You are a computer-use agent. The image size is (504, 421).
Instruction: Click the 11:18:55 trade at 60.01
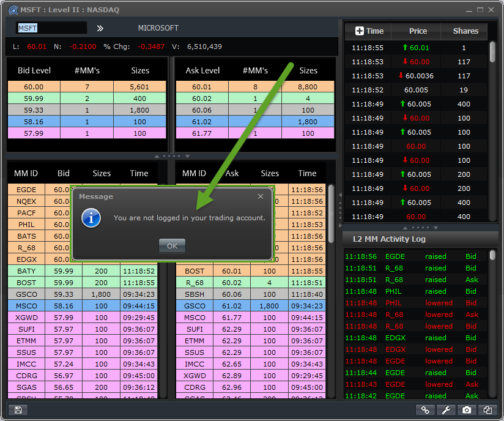point(417,48)
